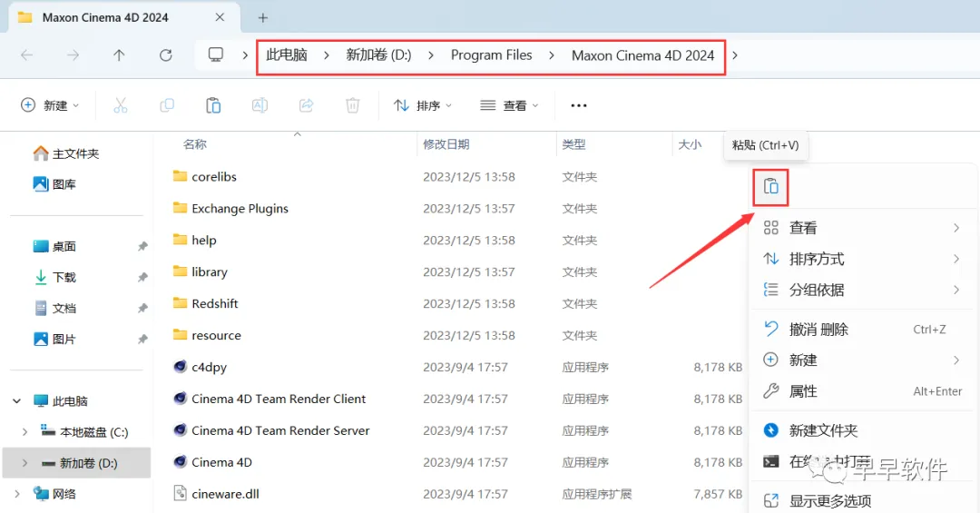
Task: Open the 新建 submenu in the context menu
Action: coord(863,360)
